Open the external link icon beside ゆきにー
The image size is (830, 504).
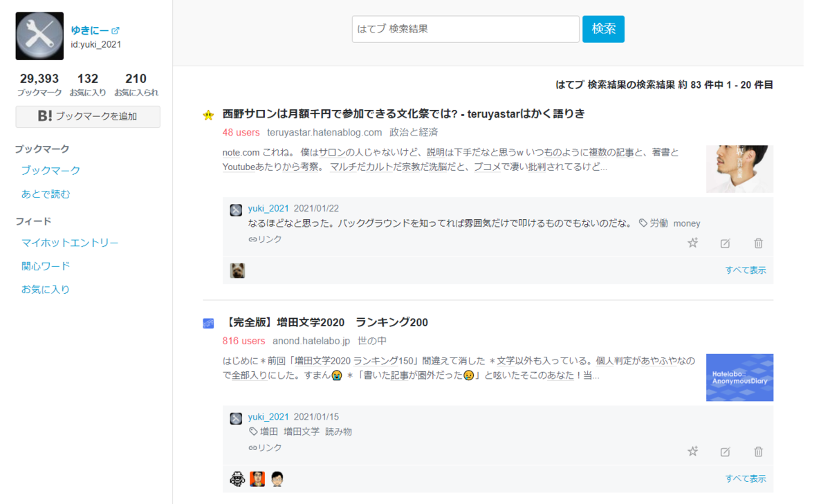click(116, 30)
